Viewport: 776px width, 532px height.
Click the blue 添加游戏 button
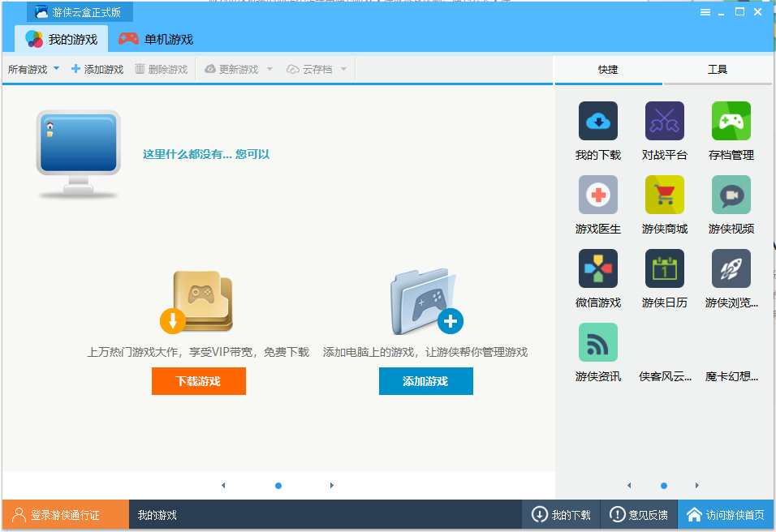tap(425, 381)
